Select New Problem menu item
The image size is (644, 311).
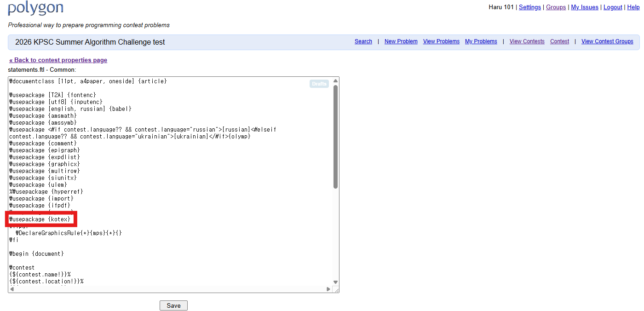[401, 41]
